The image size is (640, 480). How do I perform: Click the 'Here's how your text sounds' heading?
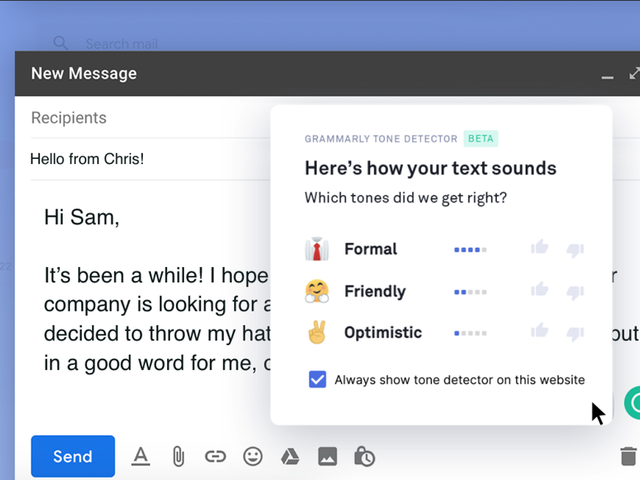click(430, 168)
